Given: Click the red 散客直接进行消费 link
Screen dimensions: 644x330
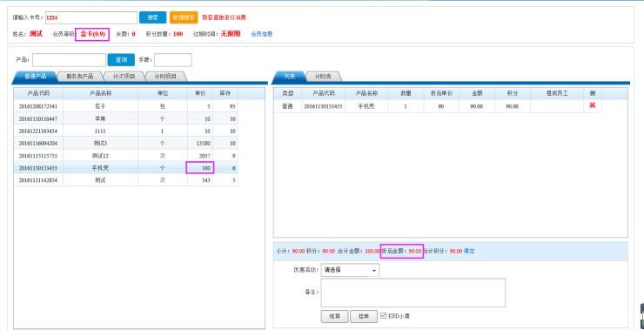Looking at the screenshot, I should tap(225, 17).
